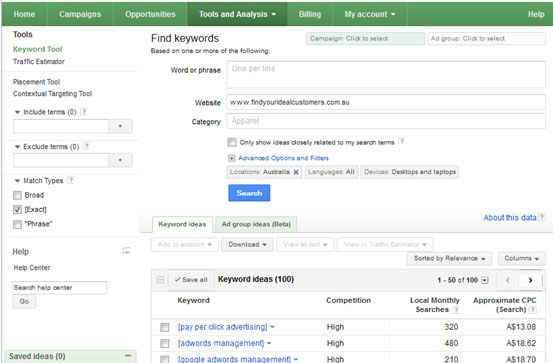The height and width of the screenshot is (363, 553).
Task: Click help icon for Local Monthly Searches
Action: (x=456, y=310)
